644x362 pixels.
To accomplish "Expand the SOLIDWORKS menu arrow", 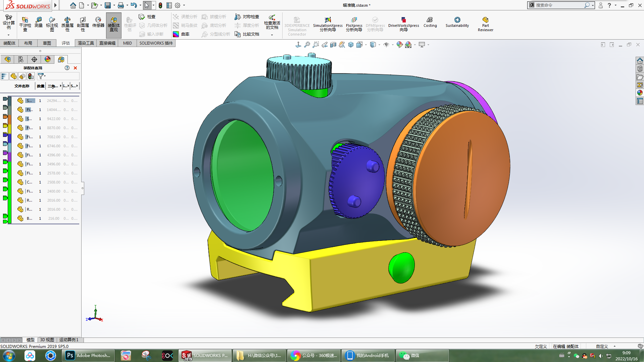I will (56, 5).
